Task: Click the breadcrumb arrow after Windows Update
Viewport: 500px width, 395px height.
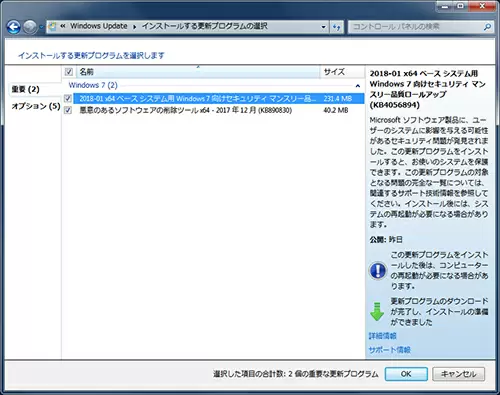Action: pos(135,27)
